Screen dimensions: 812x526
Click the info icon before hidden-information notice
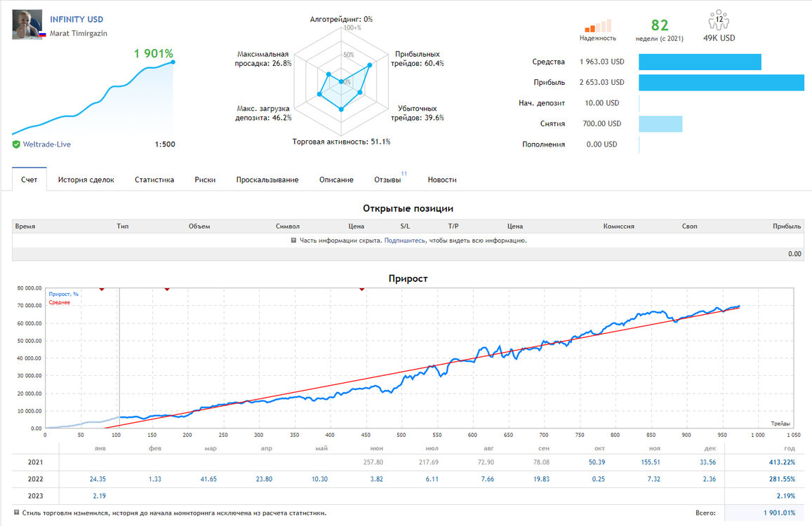pyautogui.click(x=293, y=241)
